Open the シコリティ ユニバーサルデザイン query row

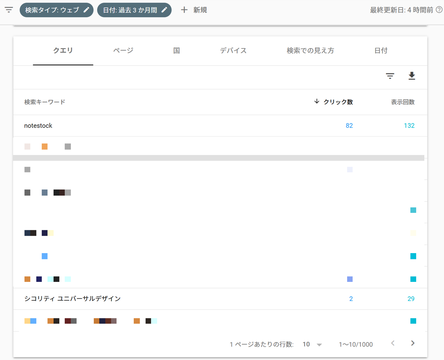(x=220, y=299)
